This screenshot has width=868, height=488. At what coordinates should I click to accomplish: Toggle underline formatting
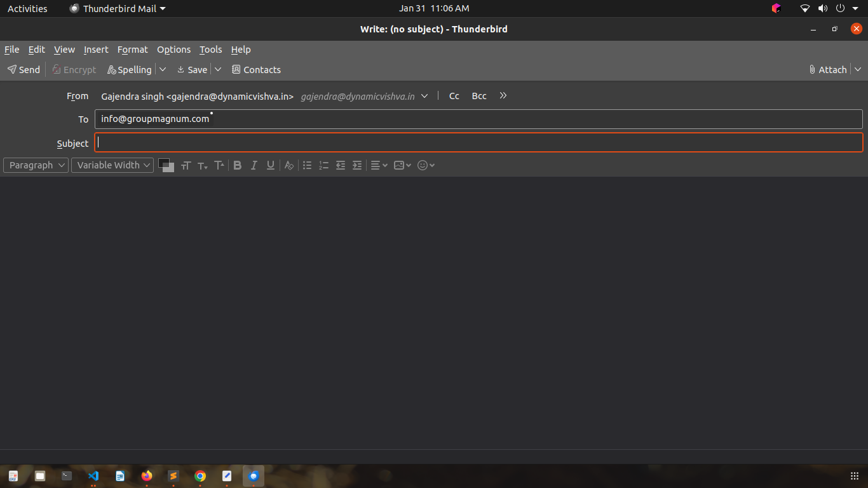click(x=271, y=165)
